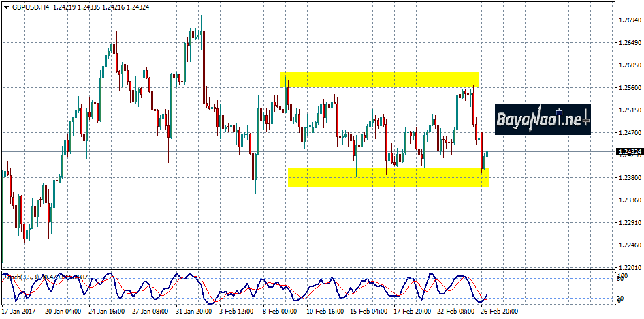Click the latest green candle on chart
644x319 pixels.
pos(487,155)
